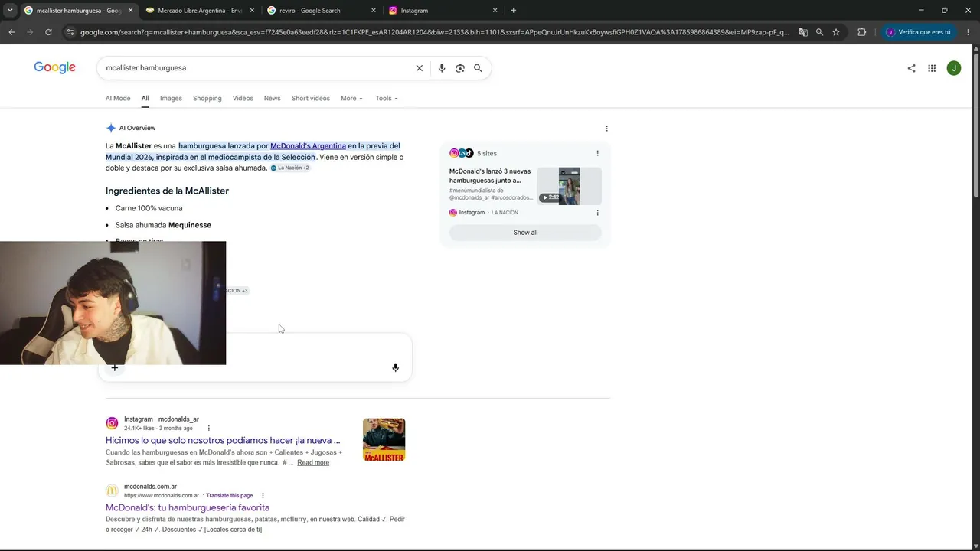Open more options for mcdonalds.com.ar result
This screenshot has height=551, width=980.
pyautogui.click(x=263, y=496)
